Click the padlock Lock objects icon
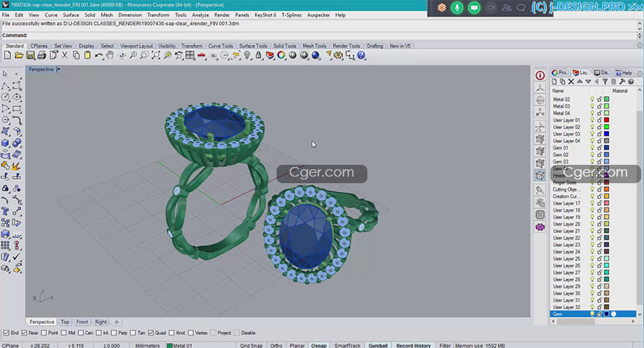644x348 pixels. click(x=258, y=55)
